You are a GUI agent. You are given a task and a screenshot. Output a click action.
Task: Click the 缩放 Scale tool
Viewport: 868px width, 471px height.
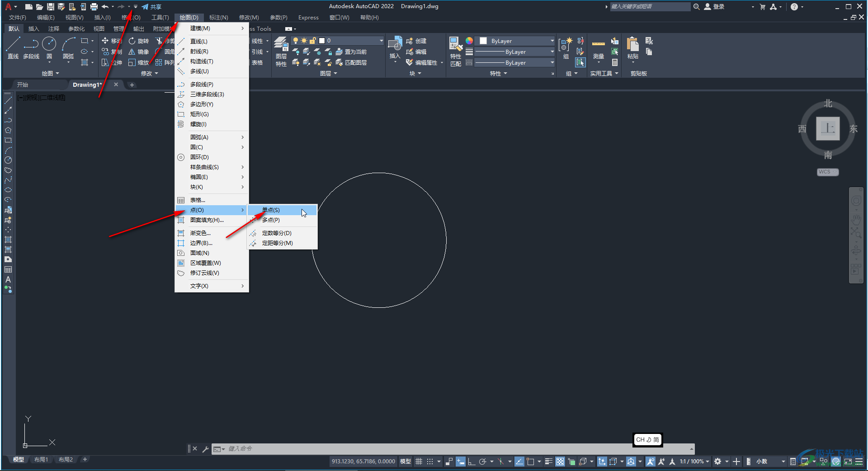click(x=138, y=62)
